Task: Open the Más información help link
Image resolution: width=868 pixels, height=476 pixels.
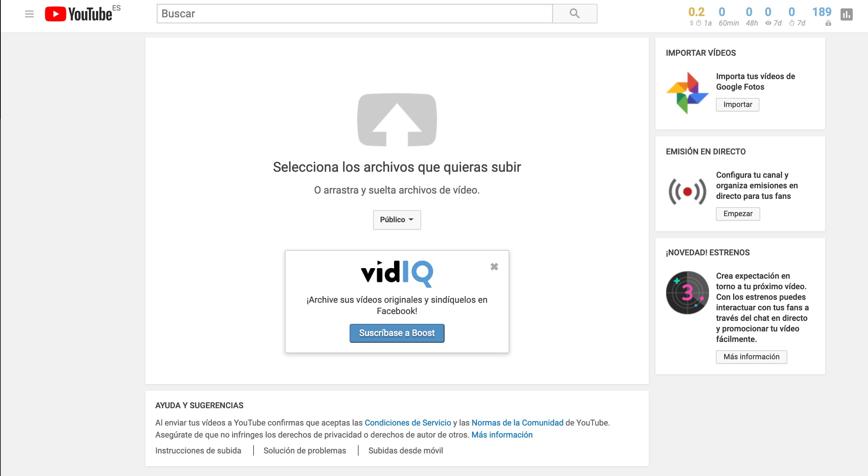Action: click(502, 435)
